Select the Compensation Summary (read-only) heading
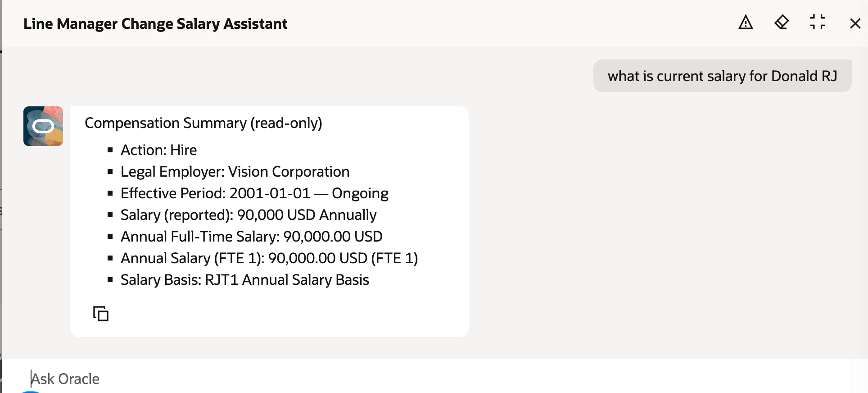Viewport: 868px width, 393px height. pyautogui.click(x=204, y=123)
